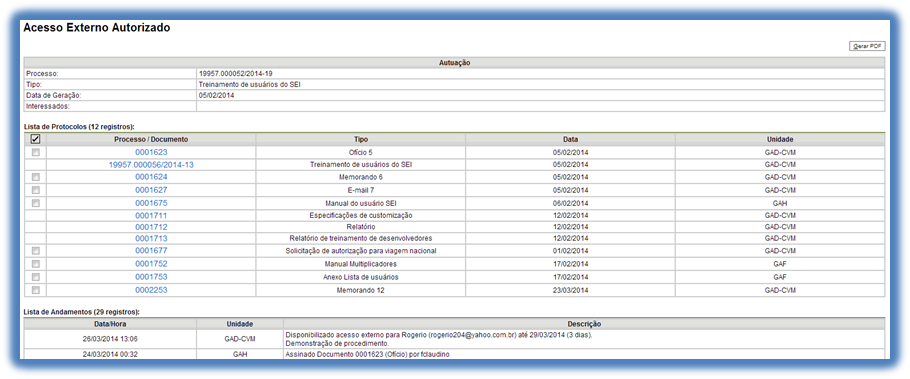Open document link 0001711

tap(151, 215)
